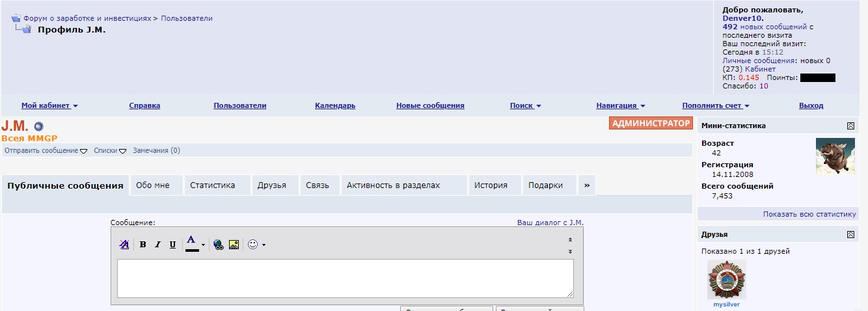This screenshot has width=868, height=311.
Task: Open the Списки dropdown
Action: (110, 150)
